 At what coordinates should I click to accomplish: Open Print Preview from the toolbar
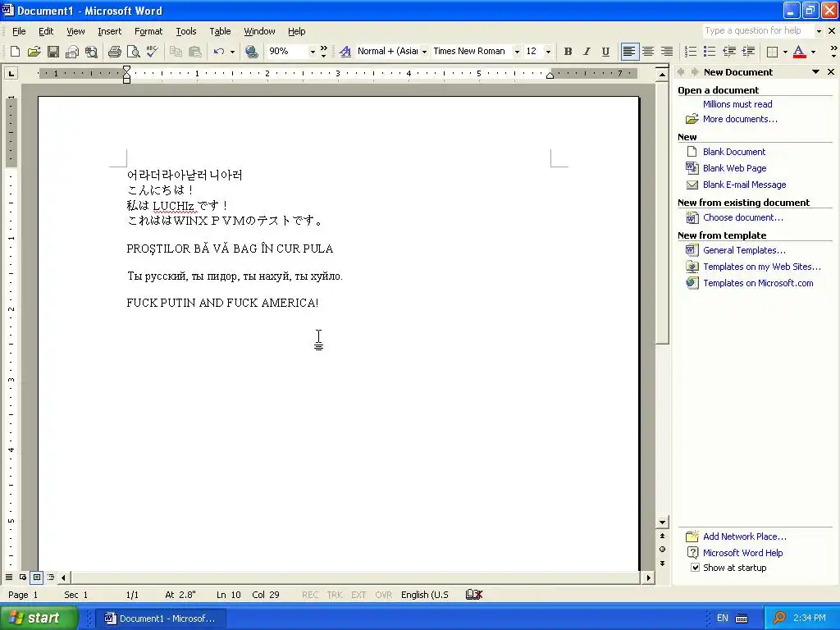click(133, 52)
